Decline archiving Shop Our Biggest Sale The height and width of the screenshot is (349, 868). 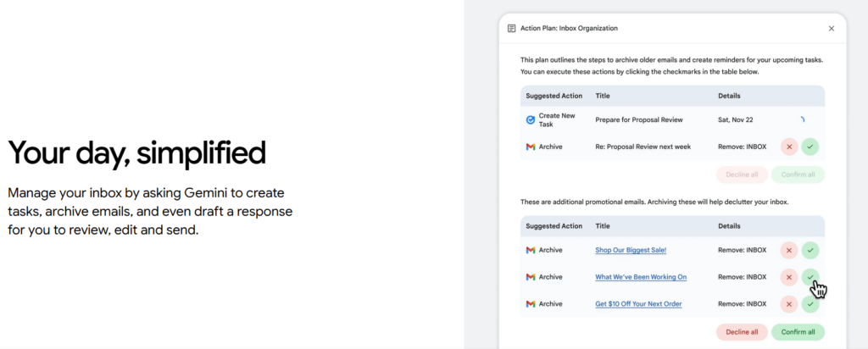click(789, 250)
